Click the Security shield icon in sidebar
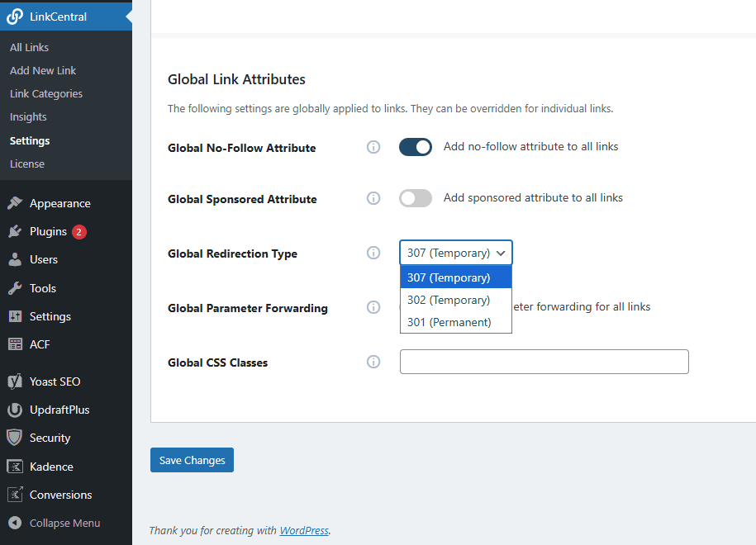This screenshot has height=545, width=756. click(15, 438)
